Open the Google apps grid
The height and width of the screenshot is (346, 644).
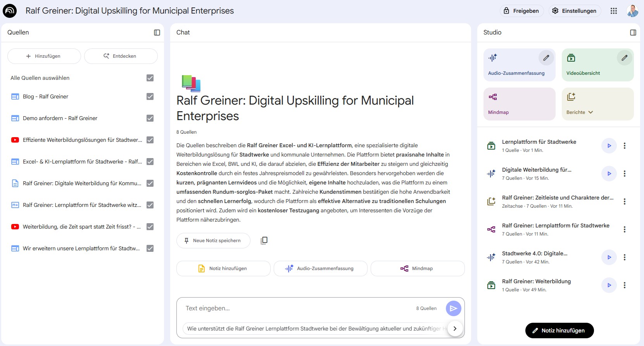click(614, 11)
